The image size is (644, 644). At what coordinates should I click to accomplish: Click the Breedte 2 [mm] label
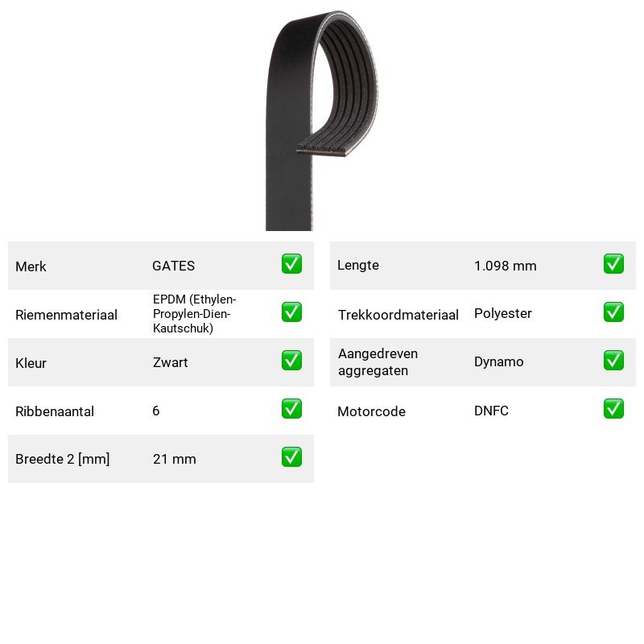[63, 459]
